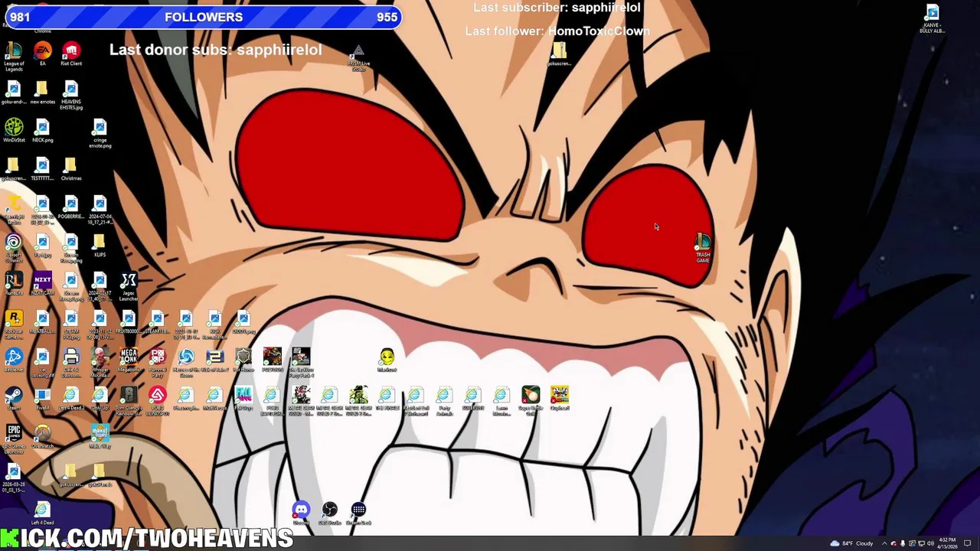Screen dimensions: 980x551
Task: Launch Pummel Party from the desktop
Action: 157,363
